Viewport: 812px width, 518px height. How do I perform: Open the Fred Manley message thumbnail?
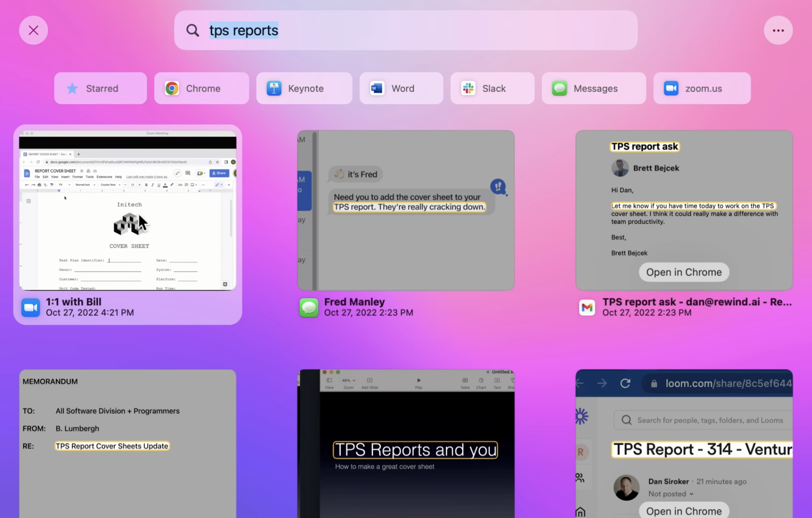pyautogui.click(x=406, y=210)
